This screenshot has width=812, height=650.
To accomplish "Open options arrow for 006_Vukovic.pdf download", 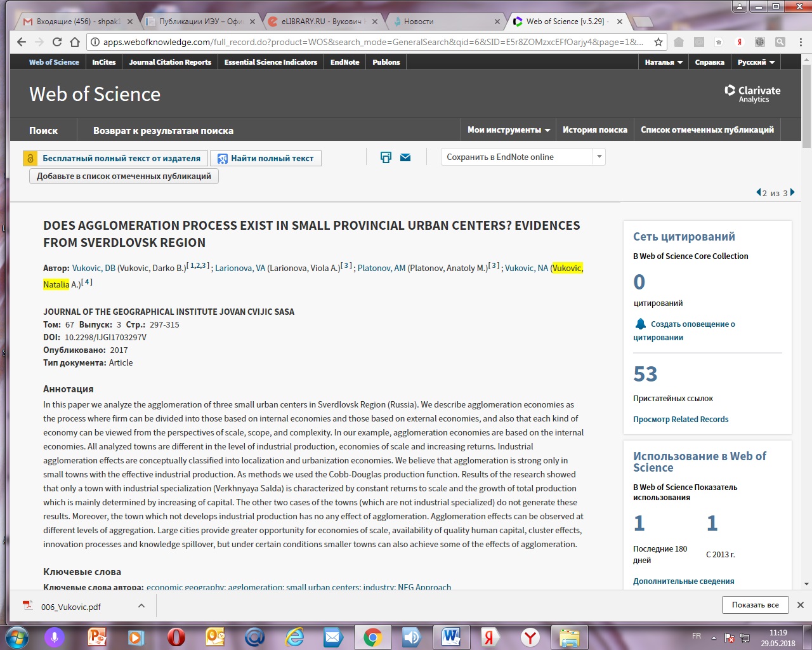I will click(141, 606).
